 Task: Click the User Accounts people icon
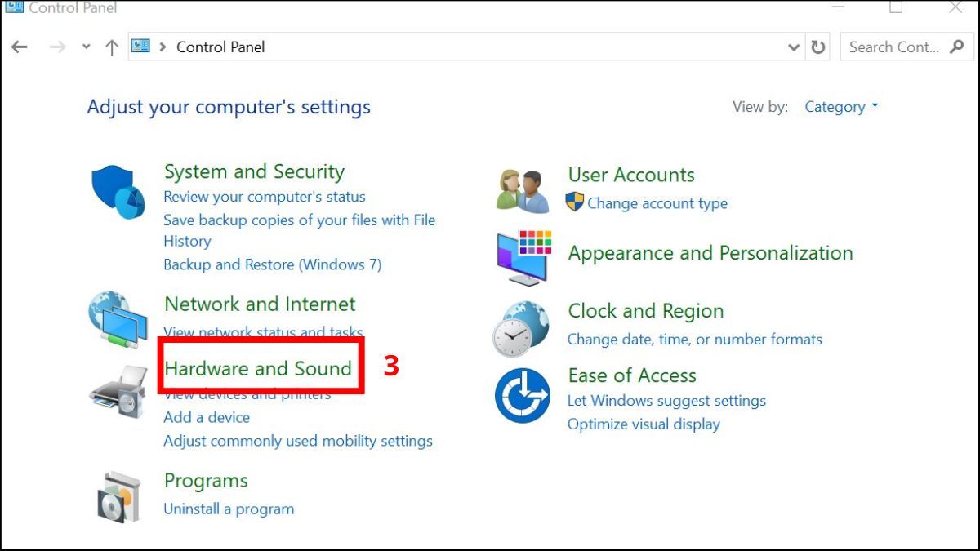pos(523,191)
